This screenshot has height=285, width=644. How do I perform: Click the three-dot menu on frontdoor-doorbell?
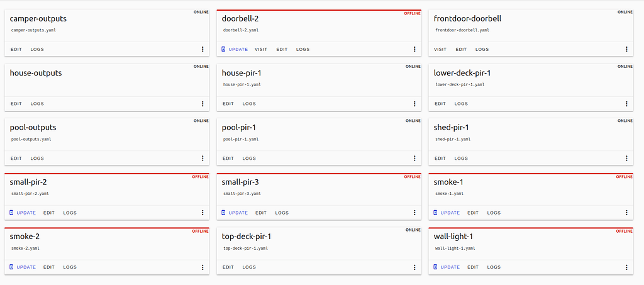(x=626, y=49)
